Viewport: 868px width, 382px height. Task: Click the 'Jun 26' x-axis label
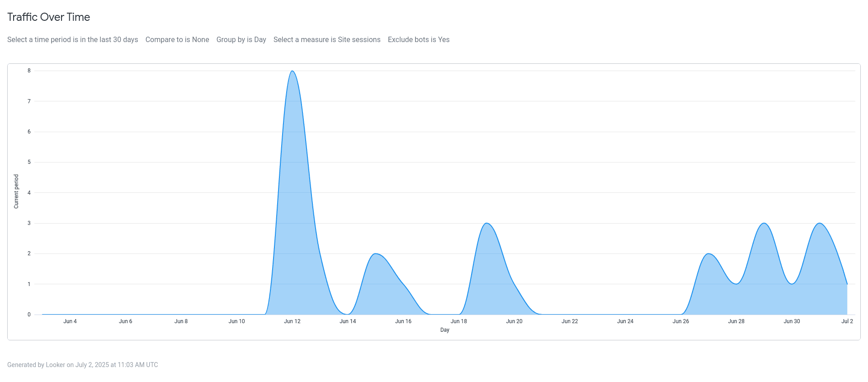coord(681,321)
